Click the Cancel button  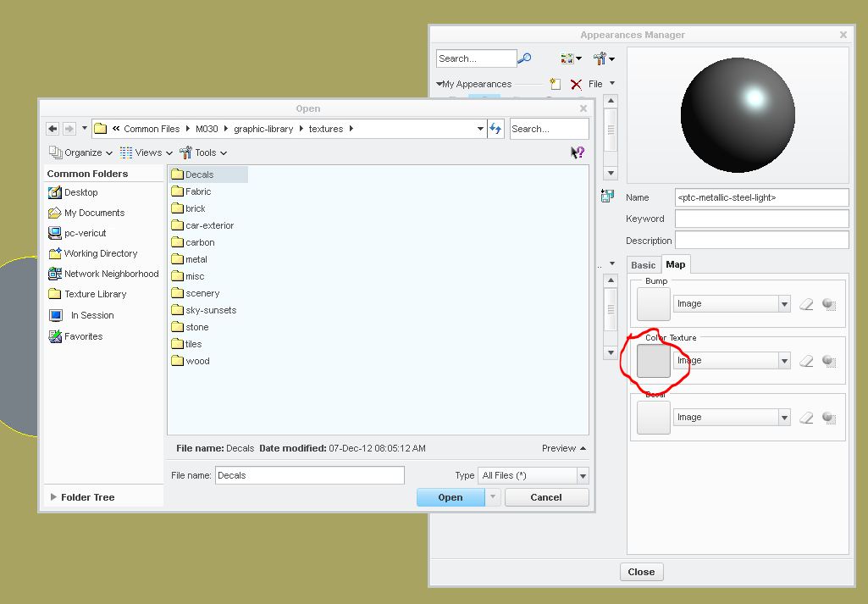coord(546,497)
